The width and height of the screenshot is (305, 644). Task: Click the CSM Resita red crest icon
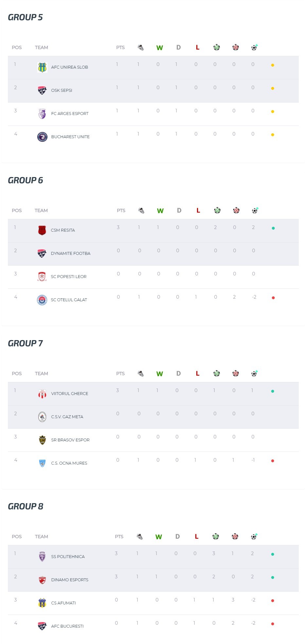pyautogui.click(x=42, y=230)
